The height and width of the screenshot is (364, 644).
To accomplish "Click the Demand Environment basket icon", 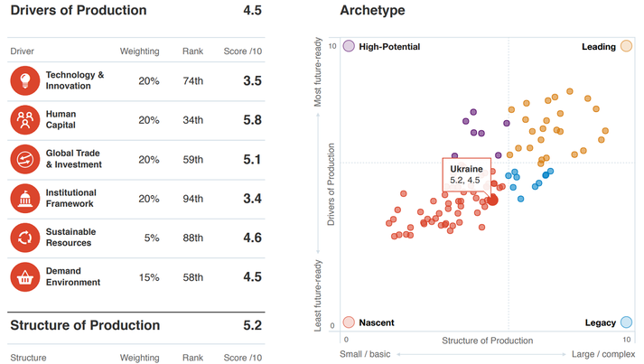I will point(24,276).
